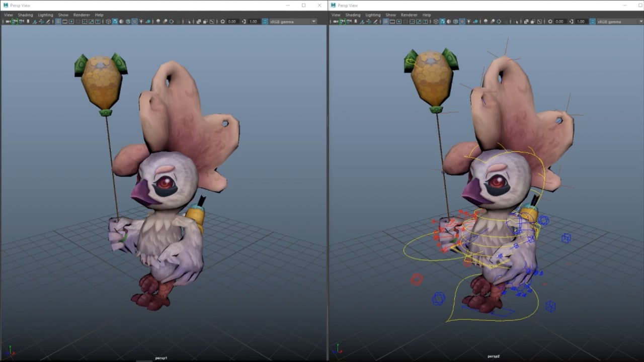Toggle view transform icon in the left panel

265,22
